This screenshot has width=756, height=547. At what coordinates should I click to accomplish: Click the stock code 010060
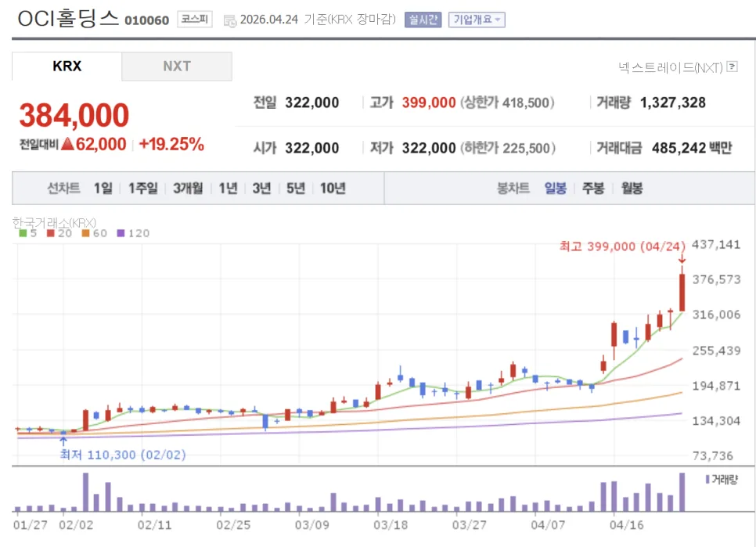click(x=146, y=20)
